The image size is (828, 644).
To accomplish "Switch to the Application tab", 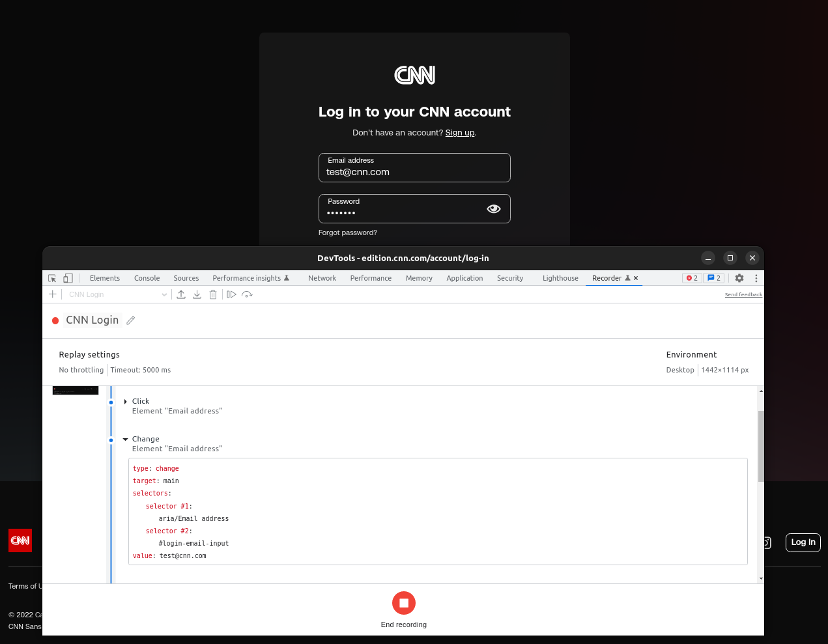I will [x=465, y=278].
